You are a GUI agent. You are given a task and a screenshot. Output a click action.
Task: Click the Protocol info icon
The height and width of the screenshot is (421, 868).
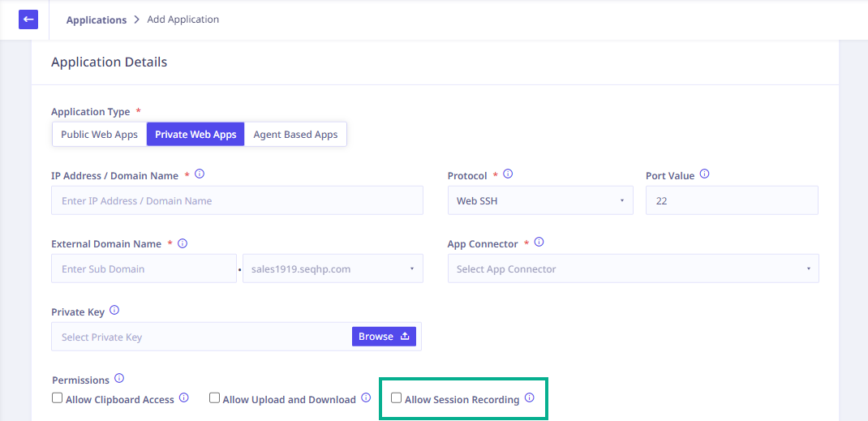(508, 174)
